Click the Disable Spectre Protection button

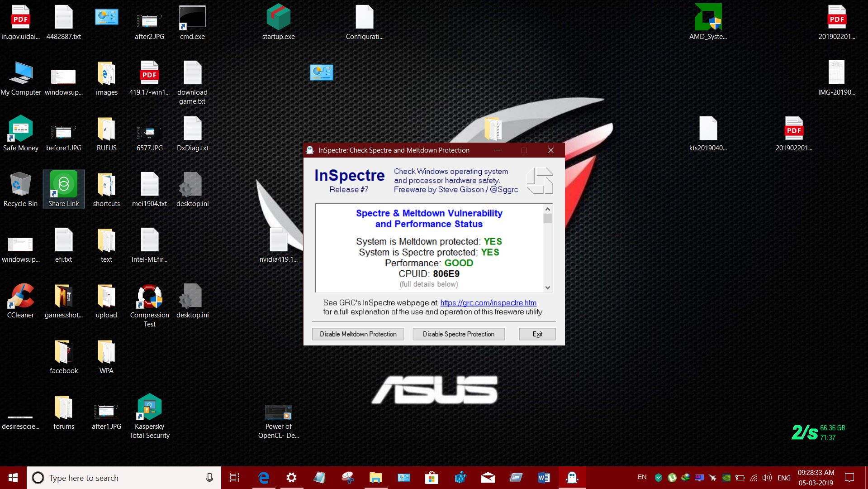458,334
